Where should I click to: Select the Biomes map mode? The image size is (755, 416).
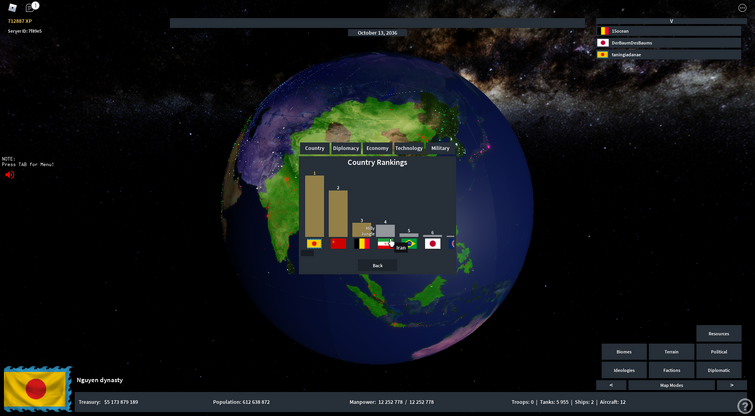pos(624,352)
